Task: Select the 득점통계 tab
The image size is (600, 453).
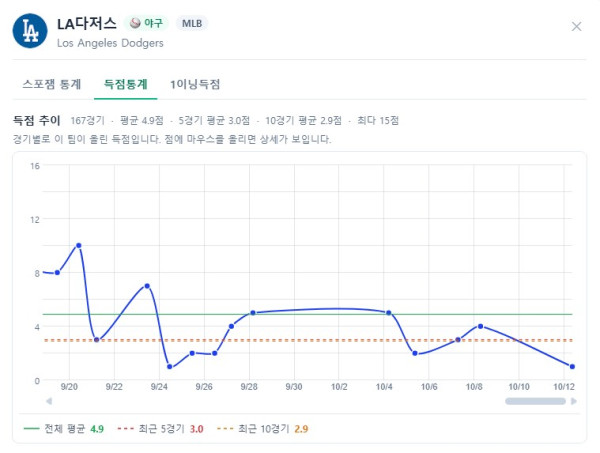Action: point(126,84)
